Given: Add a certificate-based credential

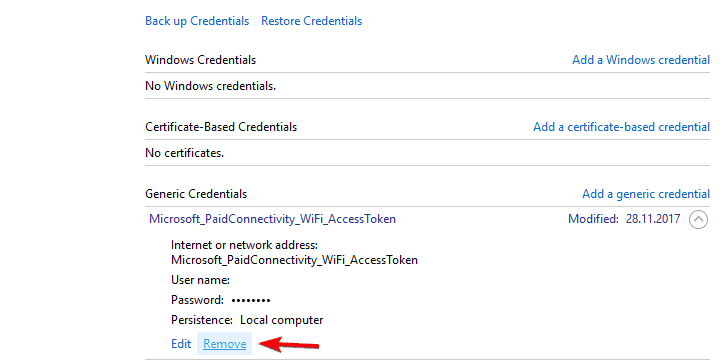Looking at the screenshot, I should coord(621,127).
